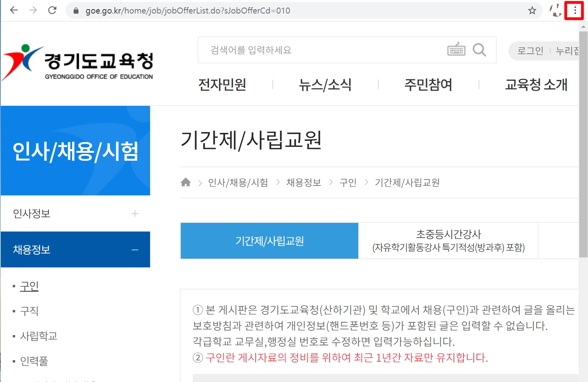Open the 구직 submenu link
This screenshot has width=588, height=382.
[29, 311]
